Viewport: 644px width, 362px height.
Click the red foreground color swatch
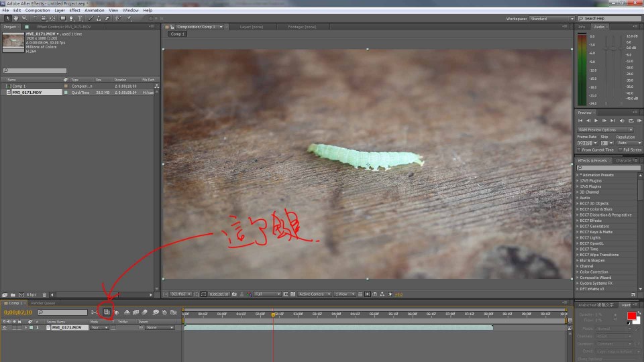(631, 316)
